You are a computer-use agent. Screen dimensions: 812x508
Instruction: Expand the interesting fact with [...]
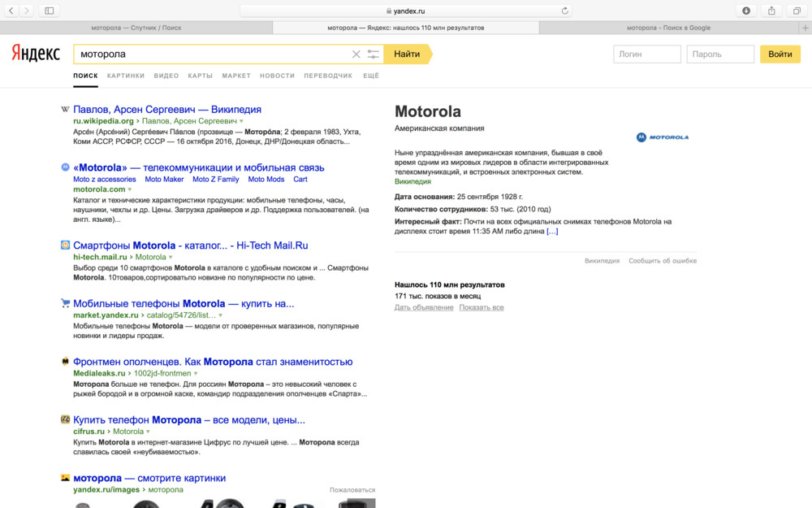552,232
